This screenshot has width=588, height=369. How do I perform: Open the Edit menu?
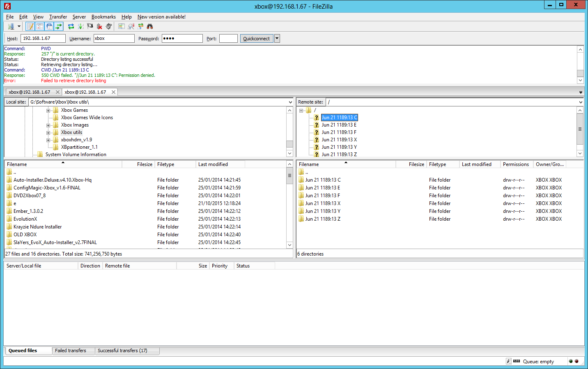coord(23,17)
